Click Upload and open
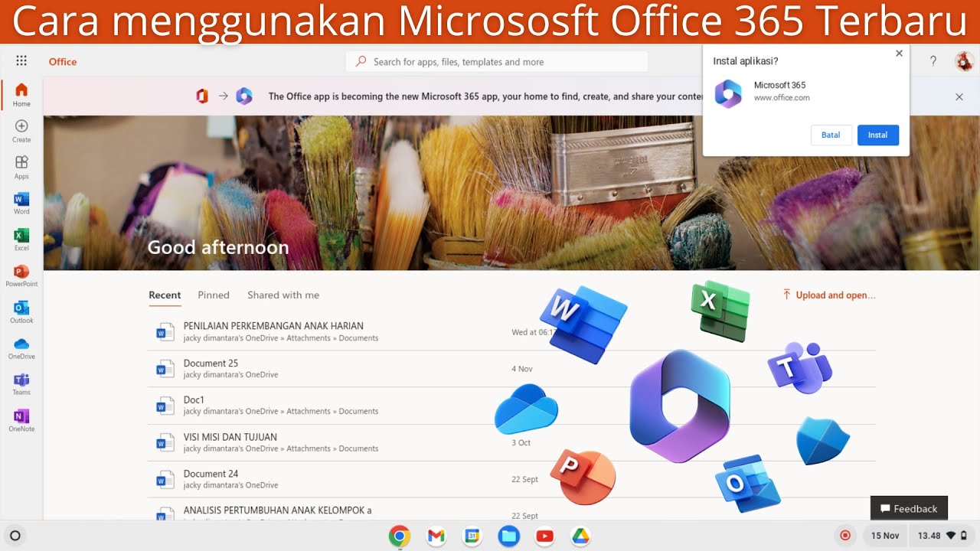Image resolution: width=980 pixels, height=551 pixels. (x=828, y=295)
